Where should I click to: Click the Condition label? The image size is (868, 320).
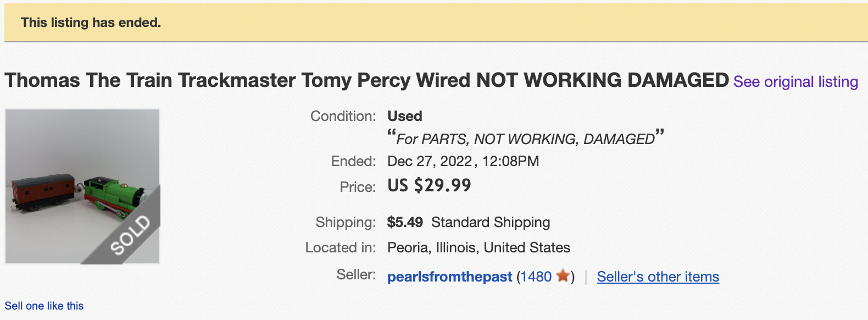coord(343,116)
